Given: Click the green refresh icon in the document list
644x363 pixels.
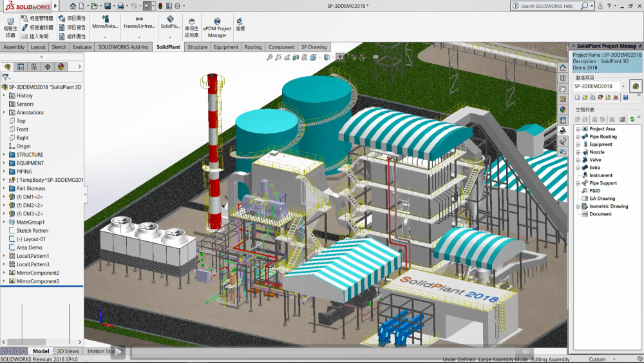Looking at the screenshot, I should 632,119.
